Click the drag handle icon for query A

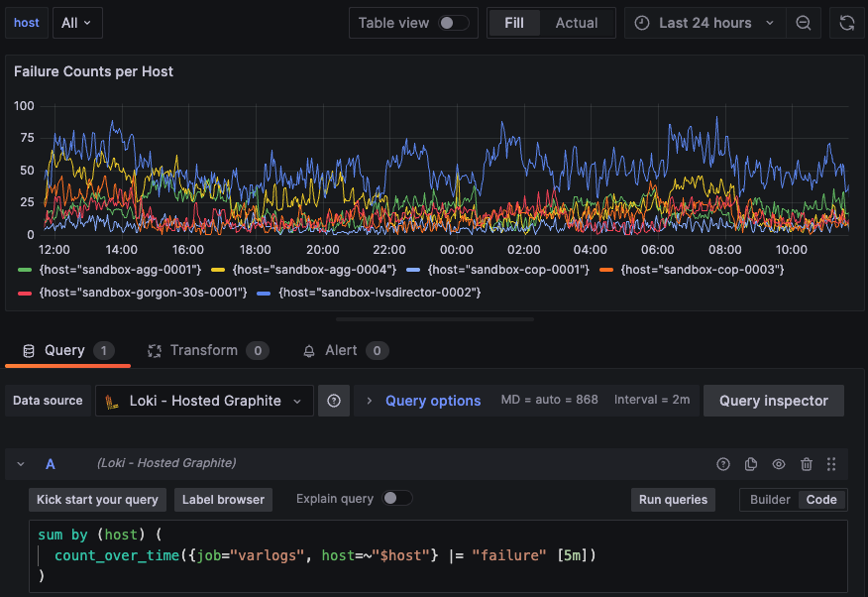pyautogui.click(x=831, y=464)
